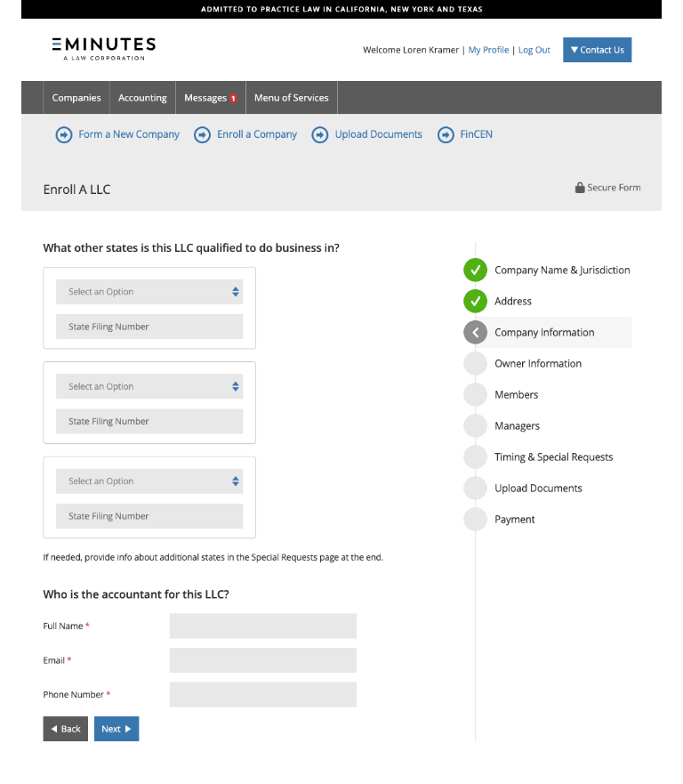683x784 pixels.
Task: Click the green checkmark beside Address
Action: tap(475, 301)
